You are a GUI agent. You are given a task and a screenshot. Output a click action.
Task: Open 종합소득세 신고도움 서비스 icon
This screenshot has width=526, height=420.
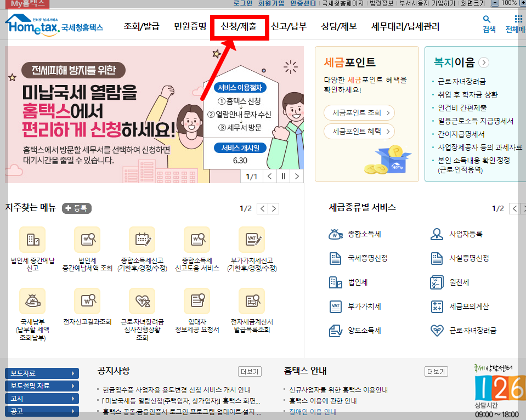(x=197, y=240)
